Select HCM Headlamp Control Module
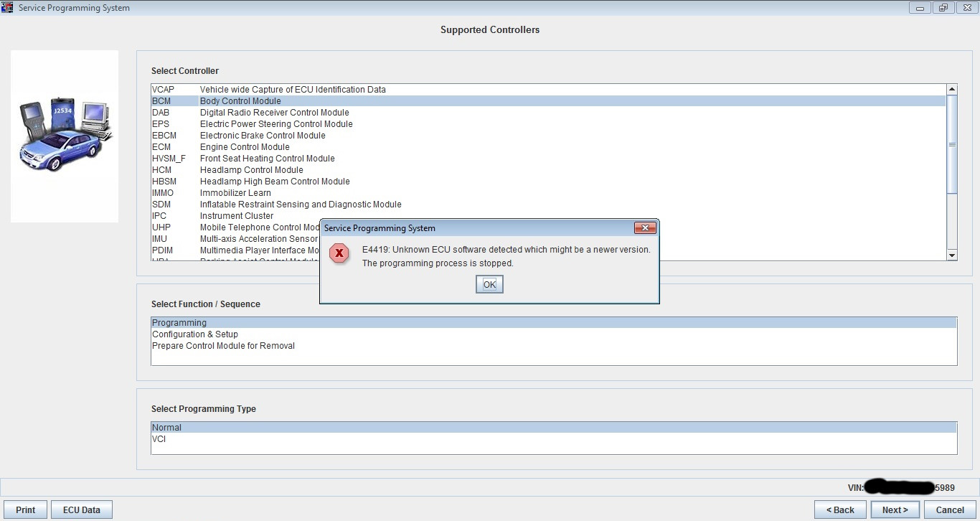 pyautogui.click(x=548, y=170)
